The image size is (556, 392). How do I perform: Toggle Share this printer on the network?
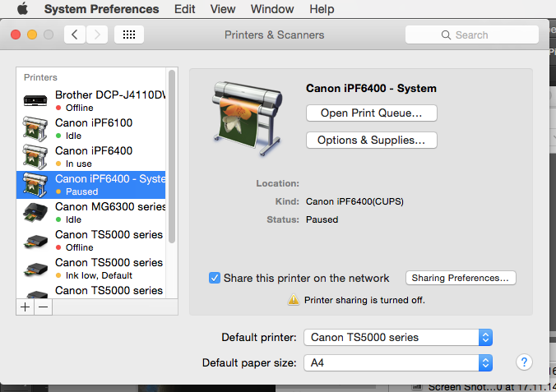(215, 278)
